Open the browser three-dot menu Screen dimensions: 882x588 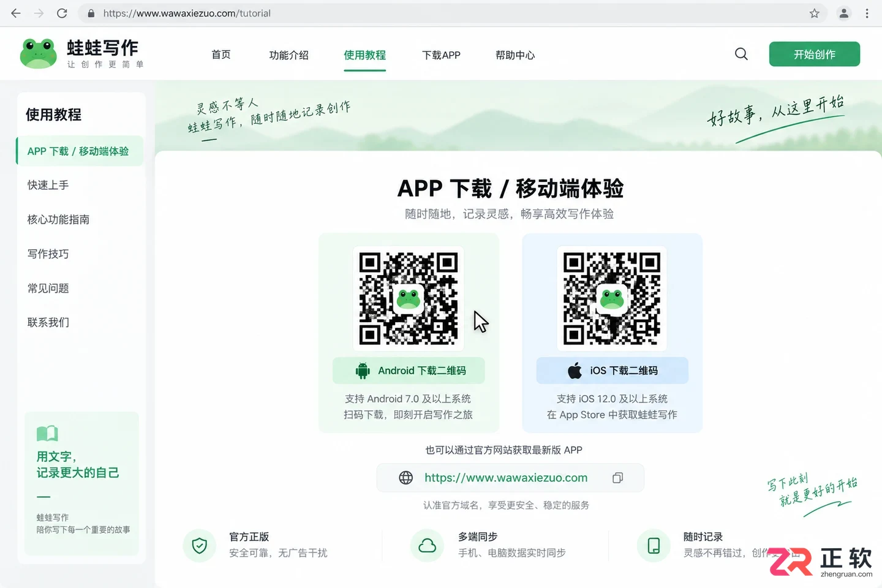pos(867,13)
